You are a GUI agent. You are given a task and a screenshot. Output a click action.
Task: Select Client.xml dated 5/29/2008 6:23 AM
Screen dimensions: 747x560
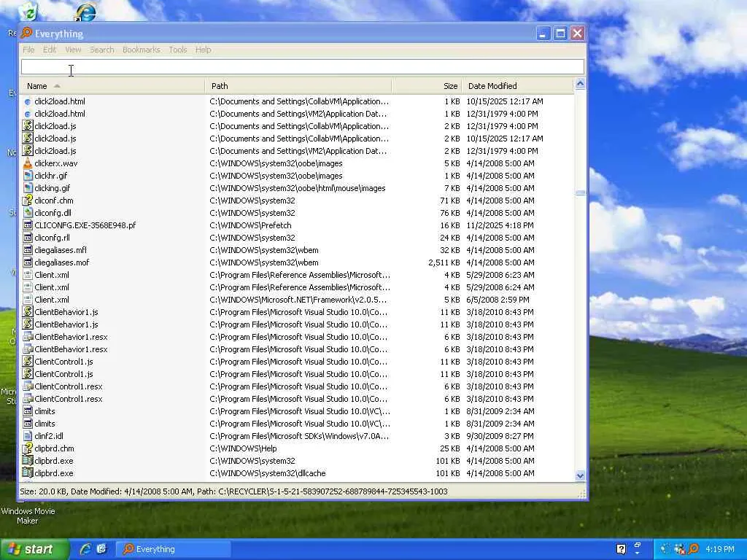(x=52, y=275)
